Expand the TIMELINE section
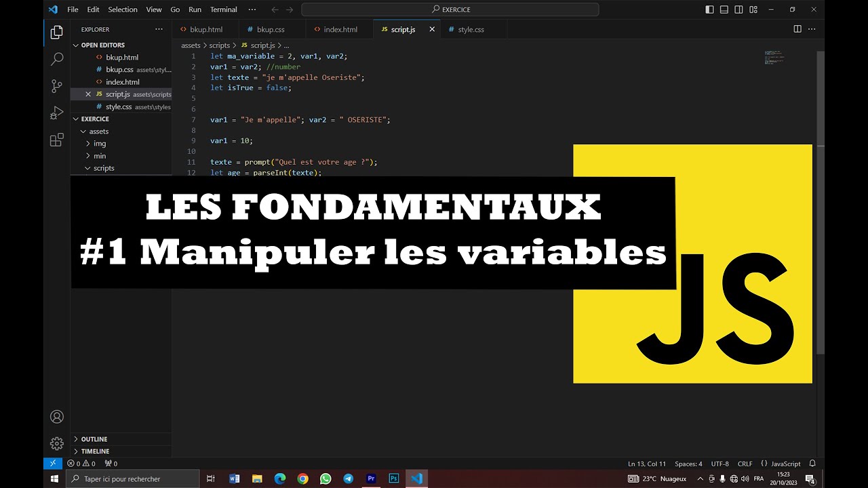The height and width of the screenshot is (488, 868). [x=121, y=451]
